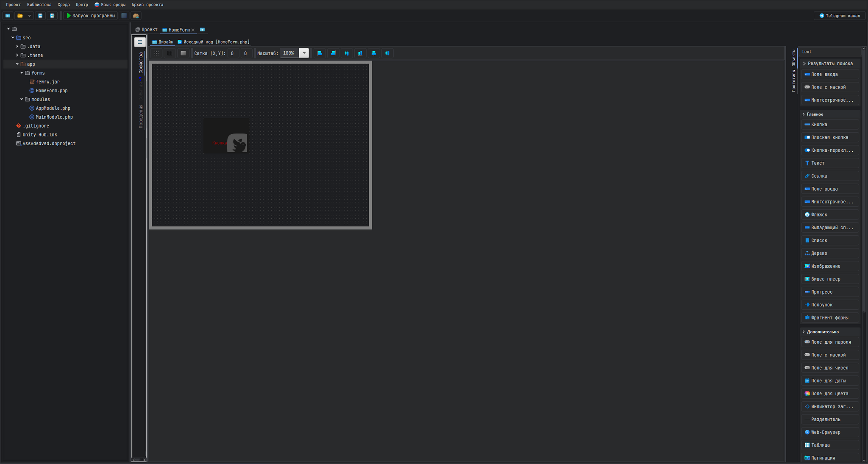868x464 pixels.
Task: Open the Центр menu
Action: pos(82,5)
